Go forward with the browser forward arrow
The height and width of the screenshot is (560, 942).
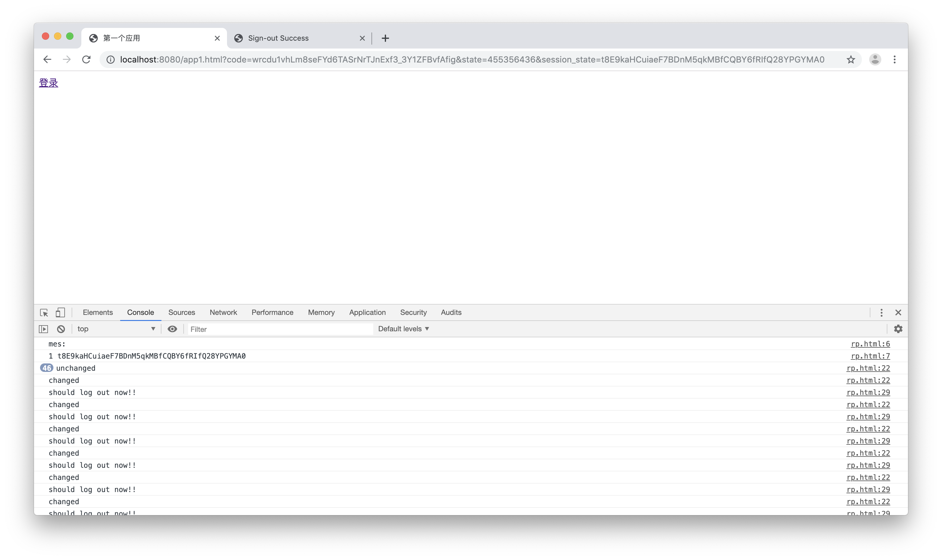[x=67, y=59]
